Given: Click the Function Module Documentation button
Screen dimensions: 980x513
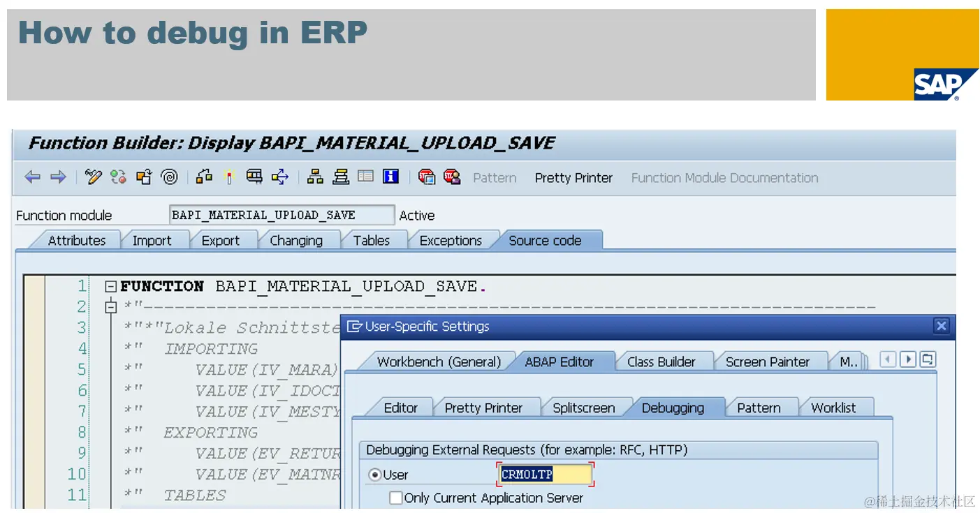Looking at the screenshot, I should (724, 178).
